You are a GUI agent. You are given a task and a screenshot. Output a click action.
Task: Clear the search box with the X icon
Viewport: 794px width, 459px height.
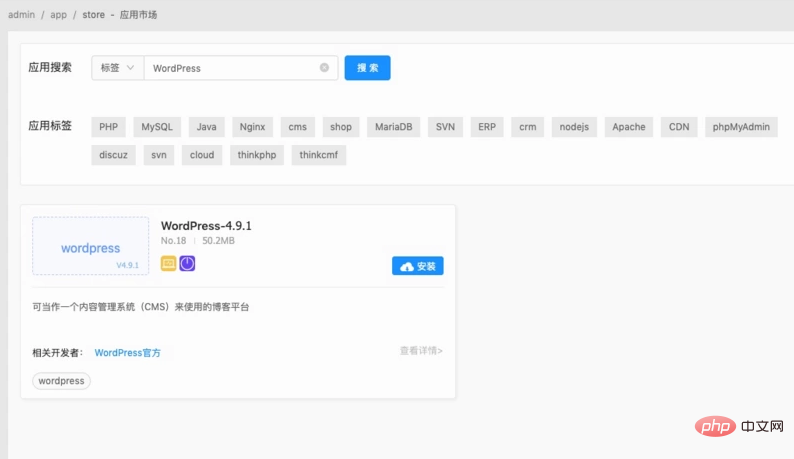[x=324, y=68]
